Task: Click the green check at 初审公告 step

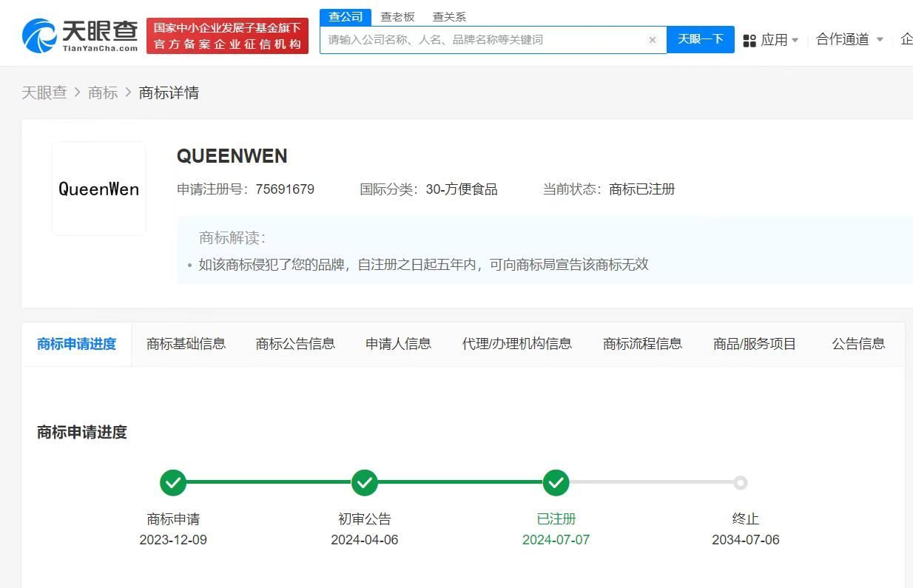Action: click(x=365, y=483)
